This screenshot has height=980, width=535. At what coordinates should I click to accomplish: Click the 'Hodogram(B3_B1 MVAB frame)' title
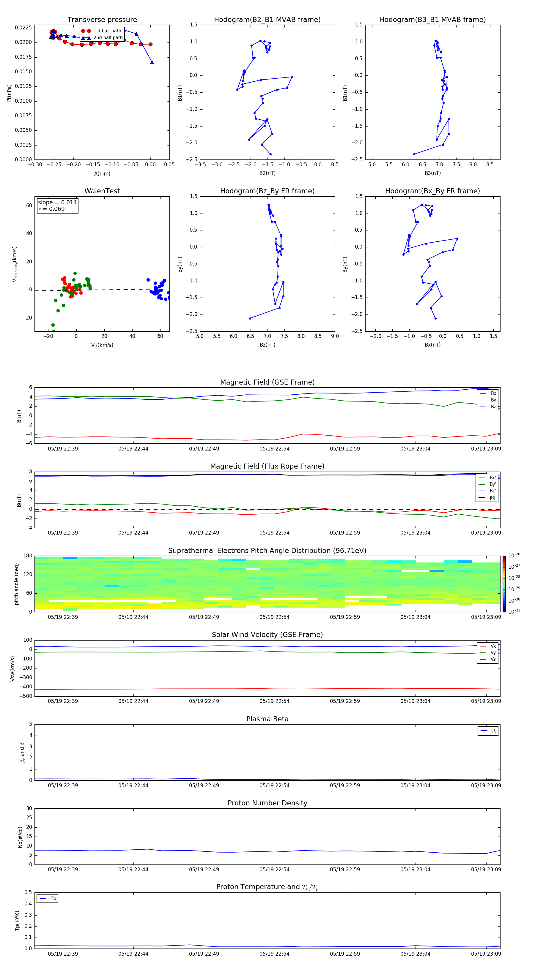pos(432,20)
